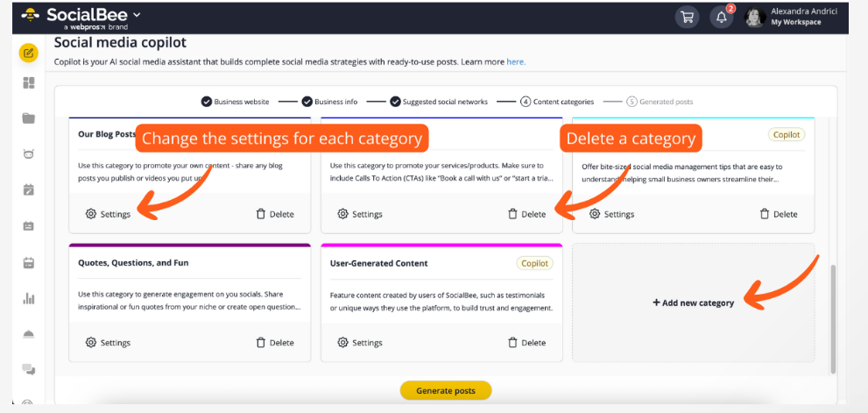
Task: Click Copilot badge on the tips category card
Action: point(787,135)
